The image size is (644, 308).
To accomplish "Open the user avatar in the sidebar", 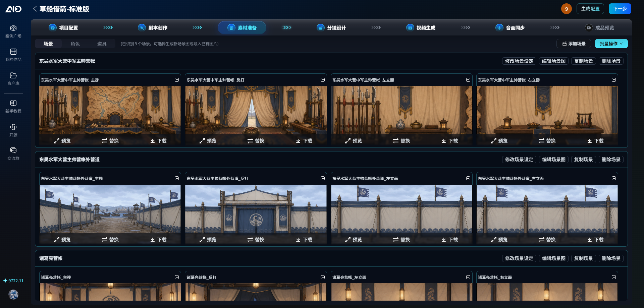I will tap(13, 295).
